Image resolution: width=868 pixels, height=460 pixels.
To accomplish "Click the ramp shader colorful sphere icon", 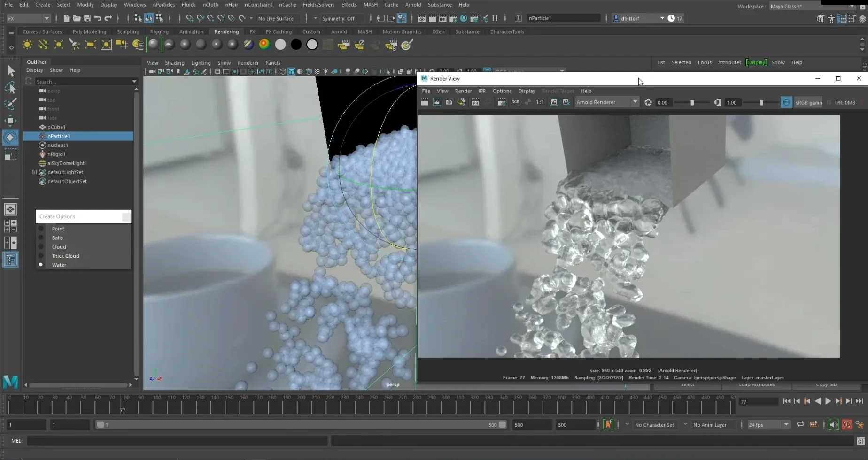I will 264,45.
